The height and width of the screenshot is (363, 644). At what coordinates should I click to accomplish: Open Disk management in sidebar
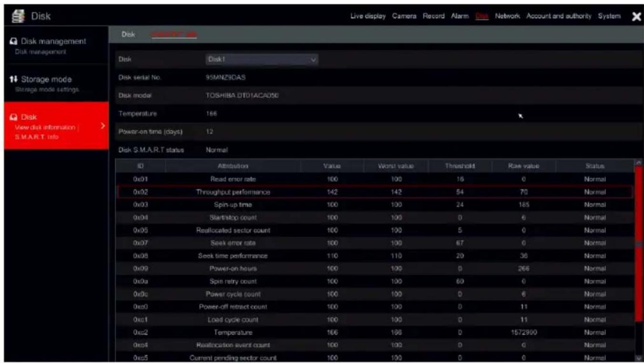pyautogui.click(x=56, y=45)
